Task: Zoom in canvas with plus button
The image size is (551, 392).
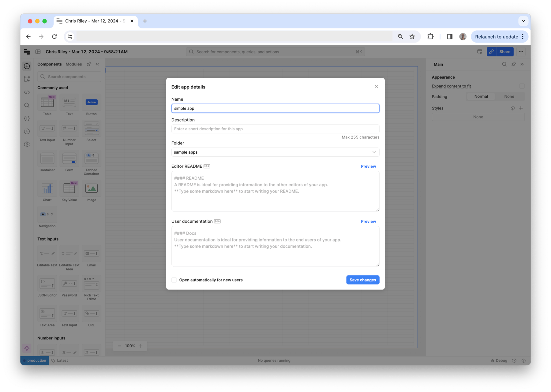Action: [141, 346]
